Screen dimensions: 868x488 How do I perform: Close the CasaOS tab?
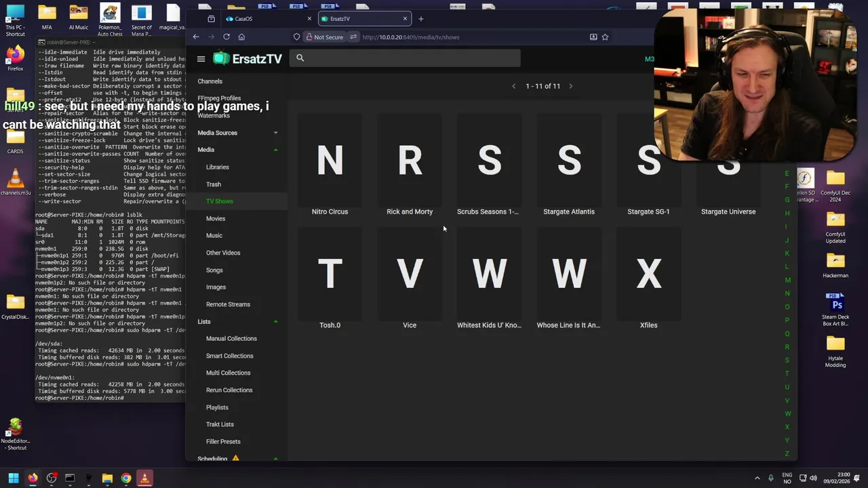309,19
